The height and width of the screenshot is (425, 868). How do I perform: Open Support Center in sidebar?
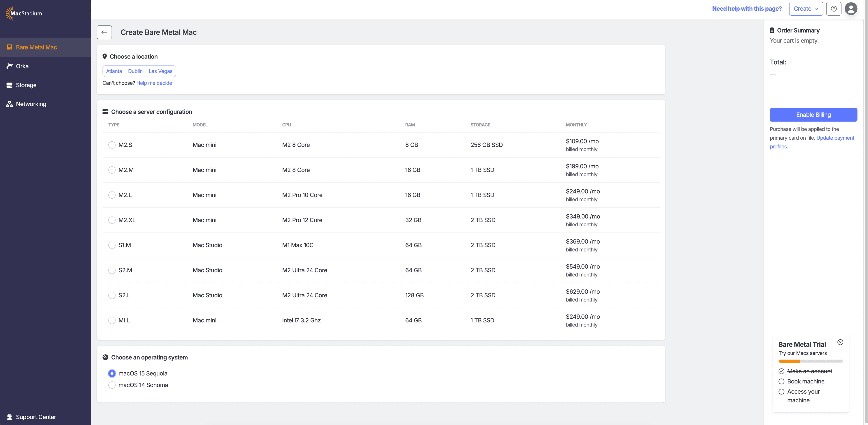click(36, 417)
